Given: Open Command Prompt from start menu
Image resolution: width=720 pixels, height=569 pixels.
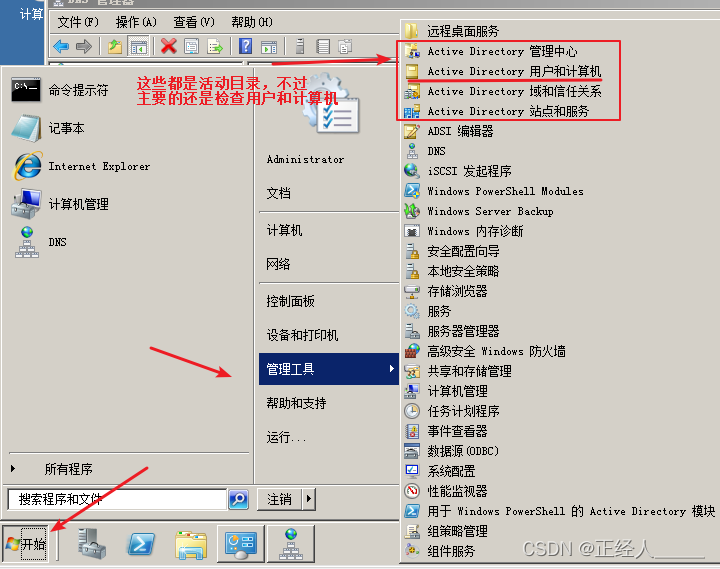Looking at the screenshot, I should point(60,90).
